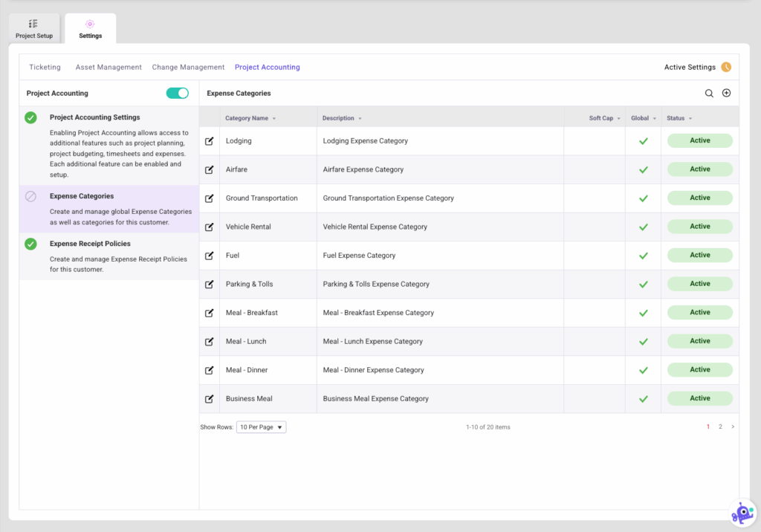This screenshot has width=761, height=532.
Task: Switch to the Ticketing section
Action: click(45, 67)
